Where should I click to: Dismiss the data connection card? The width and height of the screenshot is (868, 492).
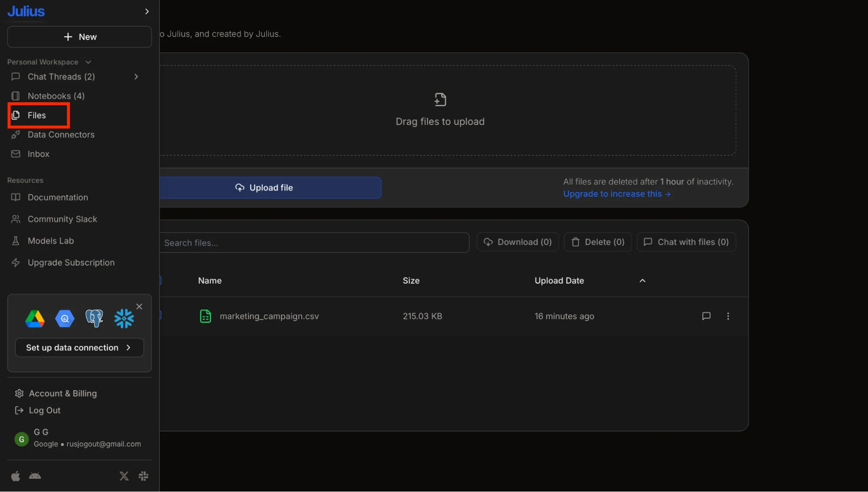[139, 307]
